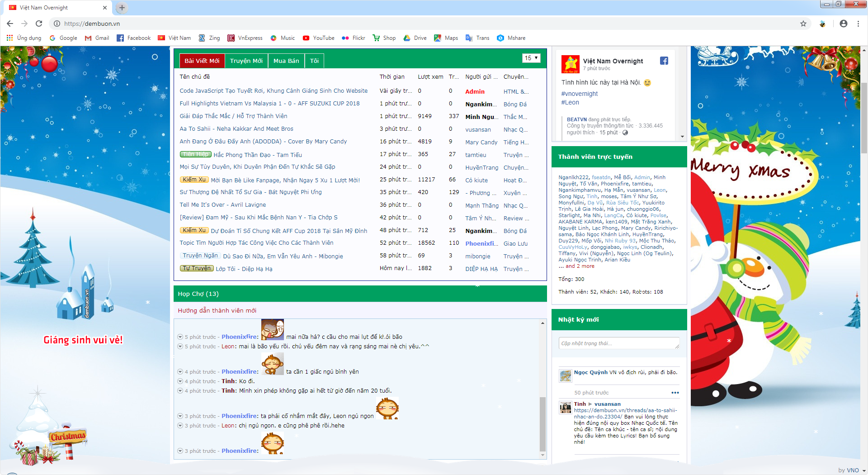This screenshot has height=475, width=868.
Task: Select the Việt Nam Overnight browser tab
Action: [x=57, y=8]
